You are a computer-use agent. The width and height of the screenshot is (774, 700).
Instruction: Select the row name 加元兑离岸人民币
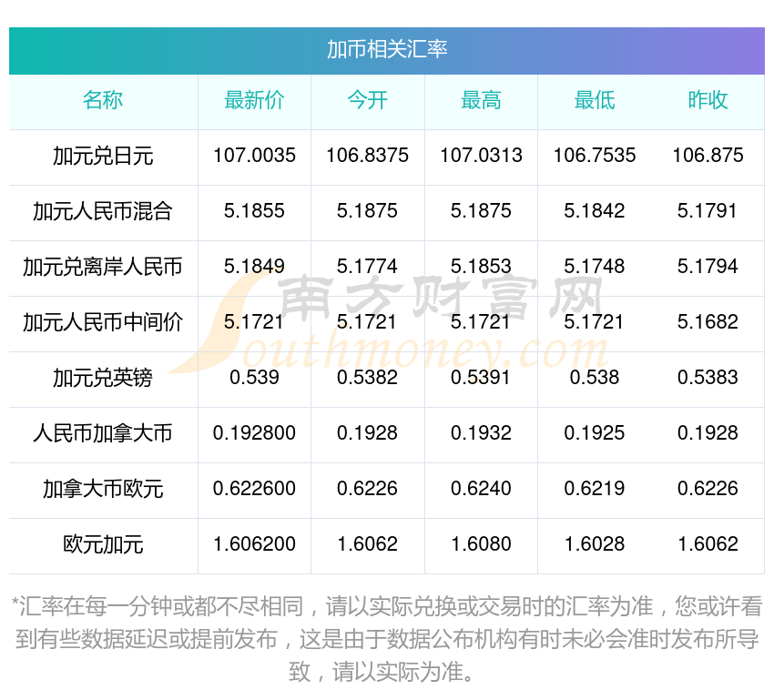103,267
